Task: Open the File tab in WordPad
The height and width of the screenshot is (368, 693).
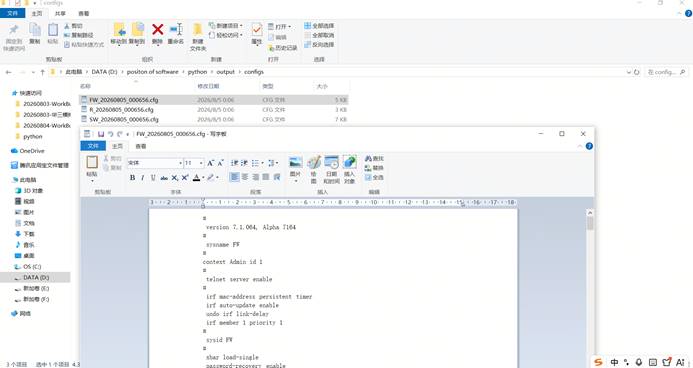Action: click(x=93, y=146)
